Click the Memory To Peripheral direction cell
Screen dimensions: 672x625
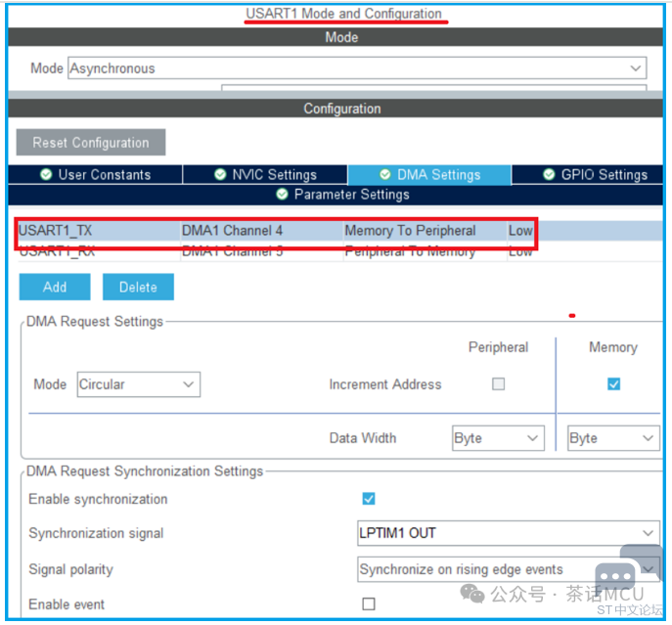tap(425, 231)
